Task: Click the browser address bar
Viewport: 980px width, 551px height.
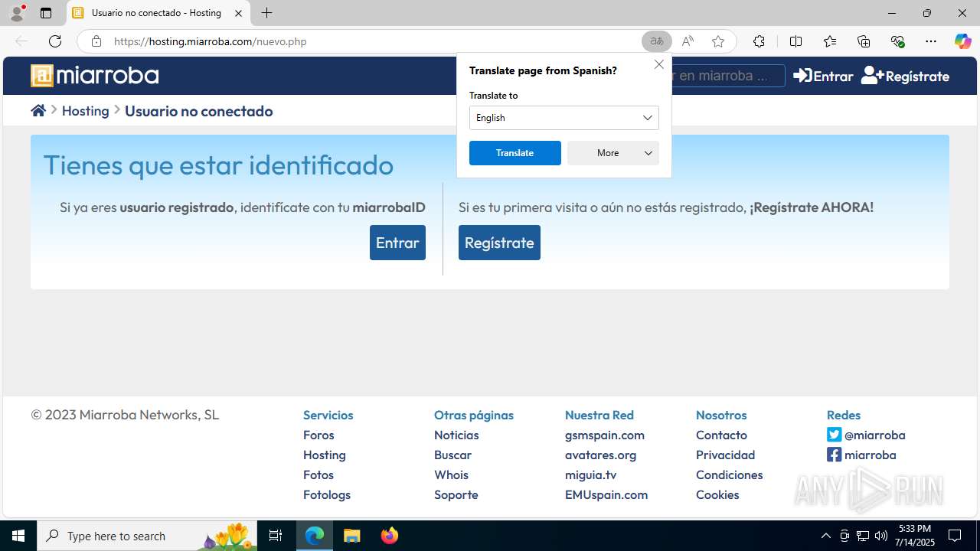Action: 375,41
